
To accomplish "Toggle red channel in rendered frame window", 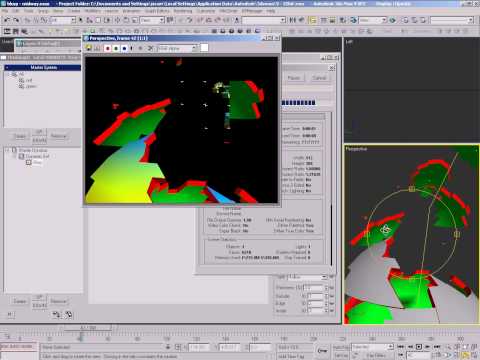I will pos(108,48).
